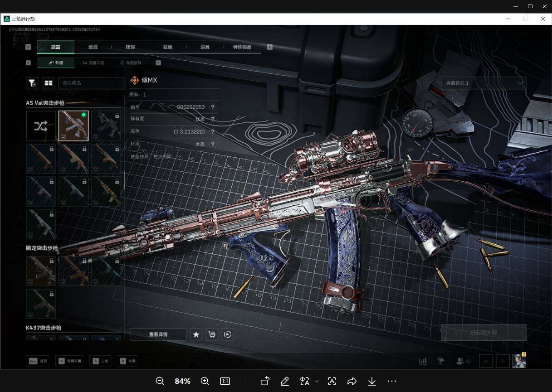Switch to the 外观 appearance sub-tab

pyautogui.click(x=56, y=63)
